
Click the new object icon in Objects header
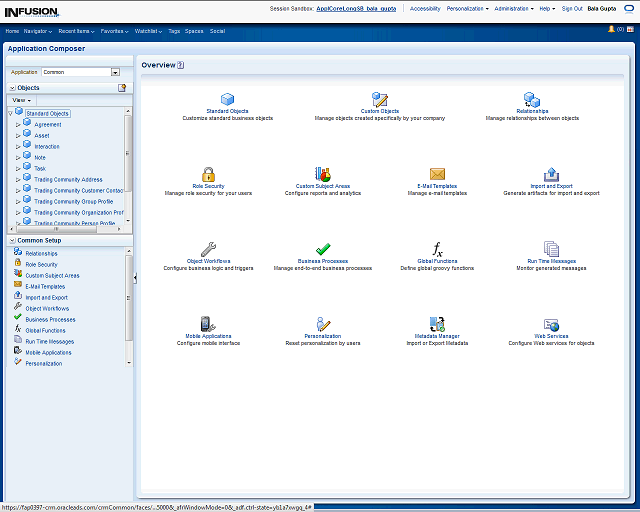click(122, 88)
